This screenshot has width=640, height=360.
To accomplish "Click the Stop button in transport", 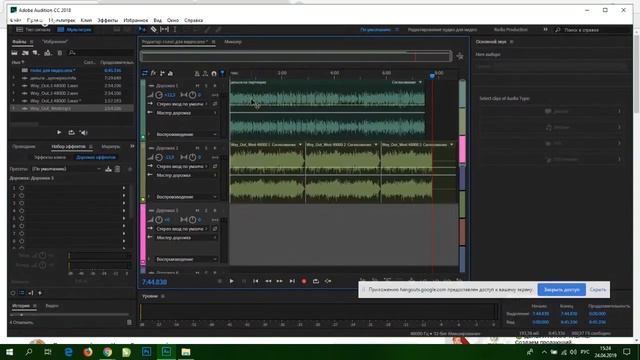I will pos(220,281).
